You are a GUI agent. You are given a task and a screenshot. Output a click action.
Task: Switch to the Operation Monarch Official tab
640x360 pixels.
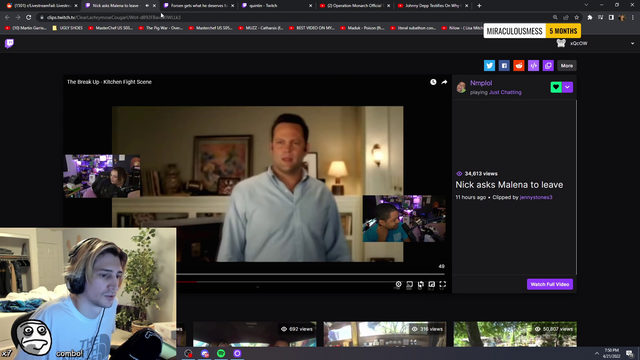pos(354,6)
